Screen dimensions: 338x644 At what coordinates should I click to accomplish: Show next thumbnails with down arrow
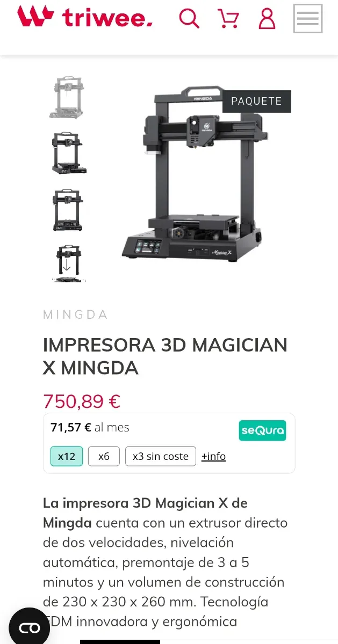pos(67,265)
